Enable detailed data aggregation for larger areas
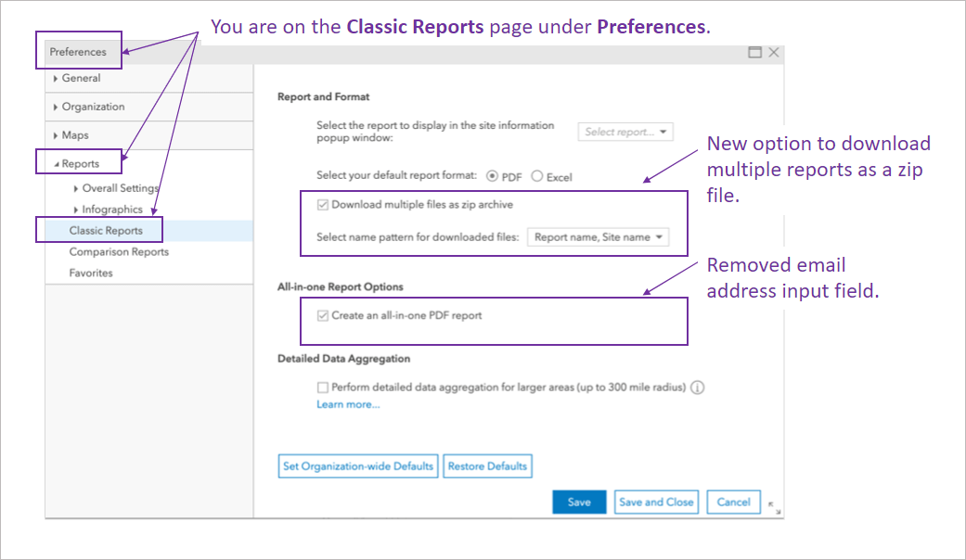Viewport: 966px width, 560px height. point(323,388)
